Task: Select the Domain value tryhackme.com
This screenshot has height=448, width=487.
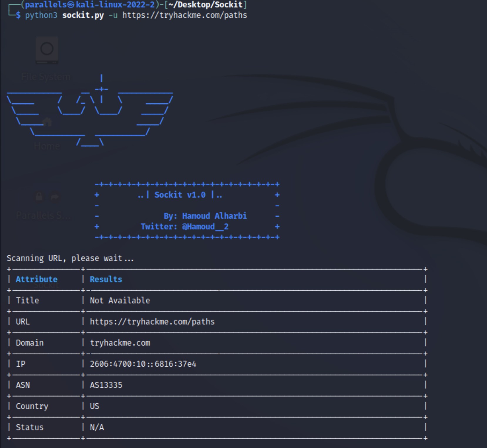Action: tap(120, 343)
